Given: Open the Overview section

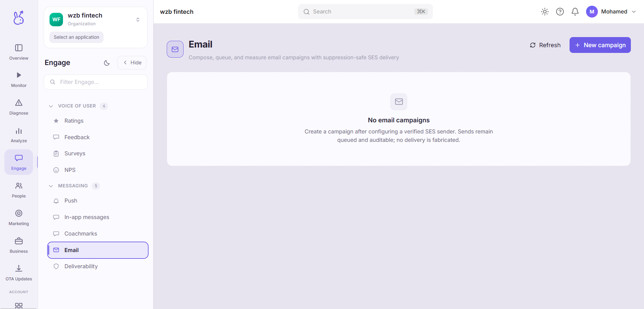Looking at the screenshot, I should [19, 52].
